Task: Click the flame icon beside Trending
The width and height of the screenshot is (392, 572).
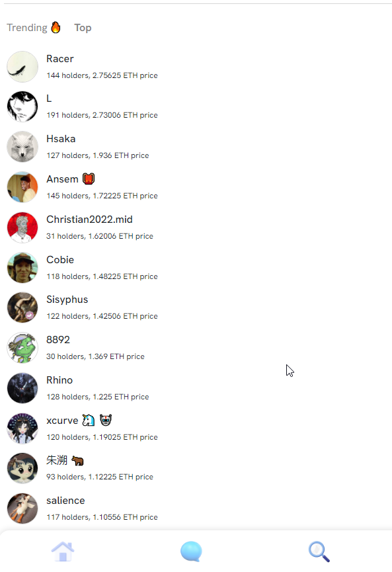Action: pos(56,27)
